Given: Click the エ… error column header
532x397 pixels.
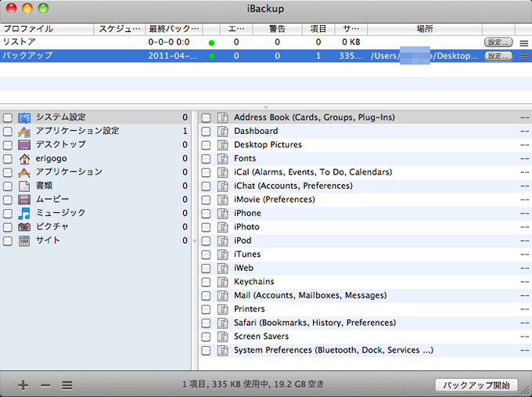Looking at the screenshot, I should tap(236, 29).
